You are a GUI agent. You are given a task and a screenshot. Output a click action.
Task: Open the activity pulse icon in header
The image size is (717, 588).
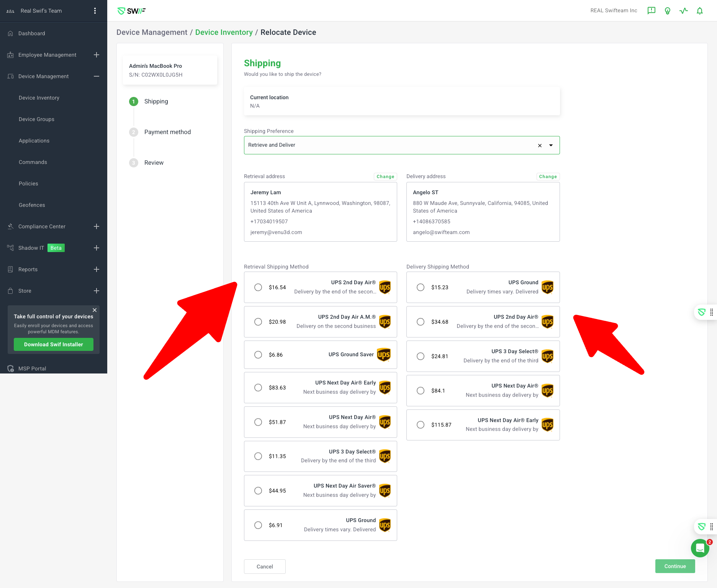[683, 11]
